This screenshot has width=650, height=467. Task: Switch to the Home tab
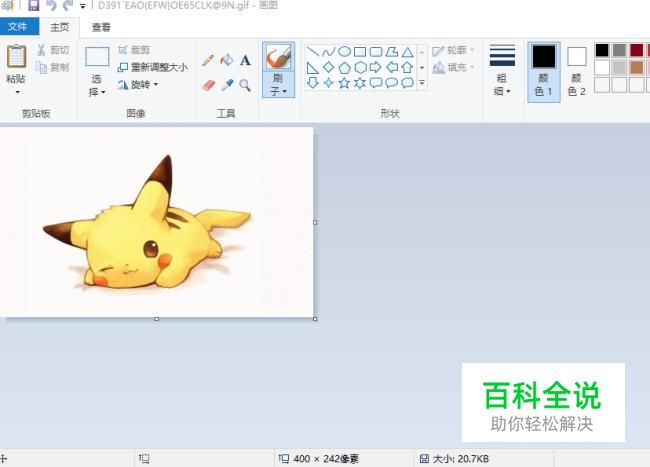59,27
